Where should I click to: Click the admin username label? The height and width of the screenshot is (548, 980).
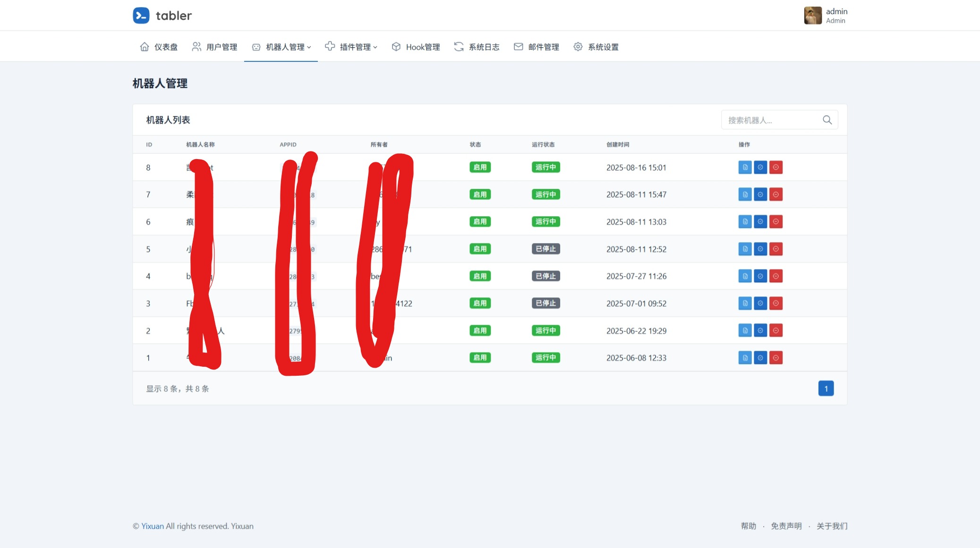tap(836, 11)
